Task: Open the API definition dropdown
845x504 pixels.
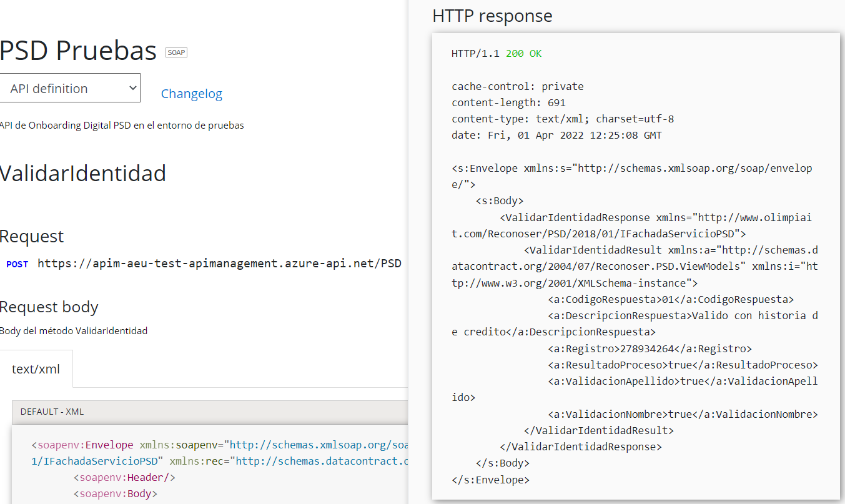Action: coord(70,88)
